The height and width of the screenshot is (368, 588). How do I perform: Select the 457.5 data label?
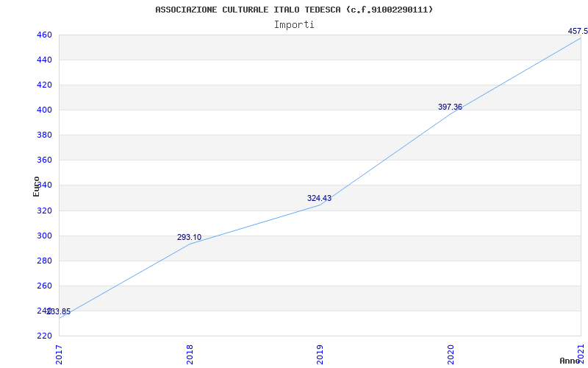[578, 31]
